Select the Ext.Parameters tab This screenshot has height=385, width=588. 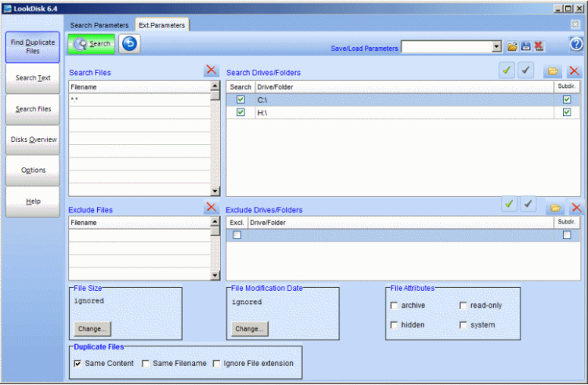click(x=162, y=25)
